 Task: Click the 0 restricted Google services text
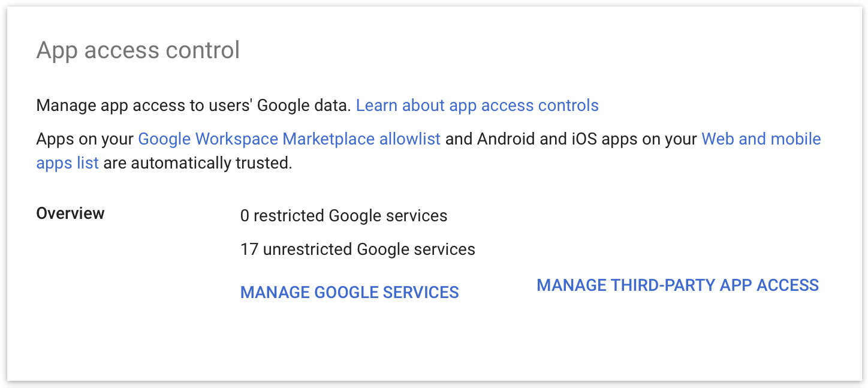coord(343,215)
